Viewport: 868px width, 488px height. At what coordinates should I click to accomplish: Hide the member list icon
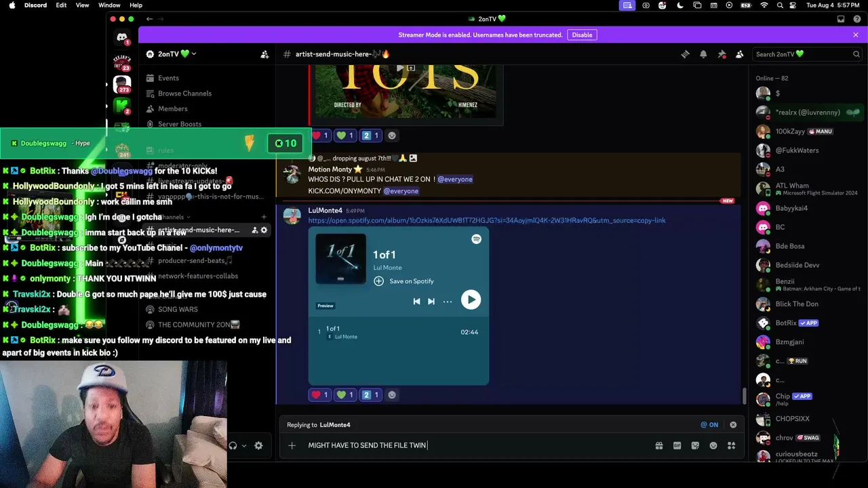[x=740, y=54]
